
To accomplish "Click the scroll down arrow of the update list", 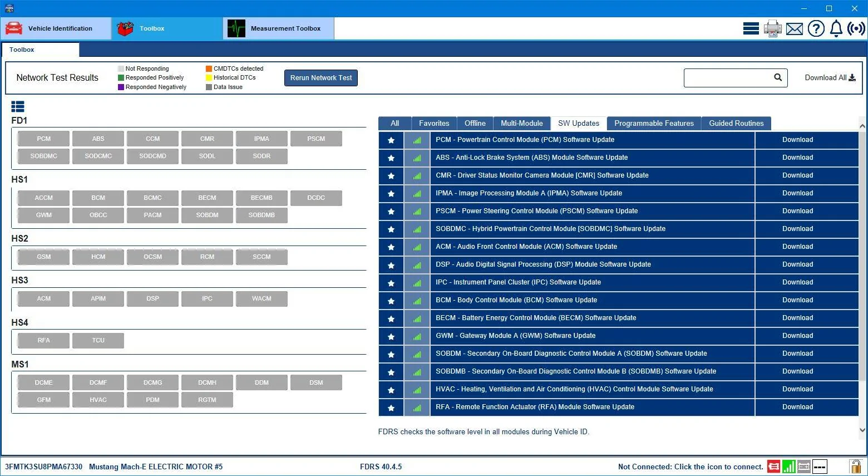I will [862, 430].
